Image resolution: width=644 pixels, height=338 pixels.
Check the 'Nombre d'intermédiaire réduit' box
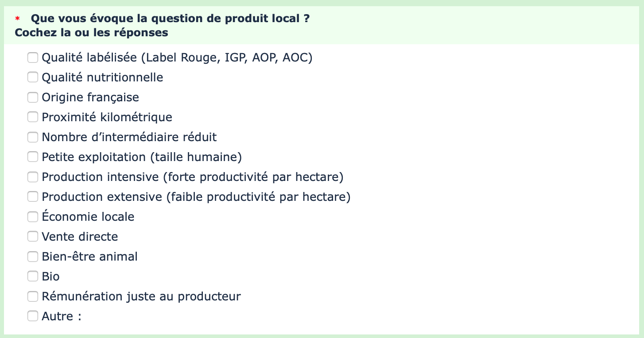point(33,137)
